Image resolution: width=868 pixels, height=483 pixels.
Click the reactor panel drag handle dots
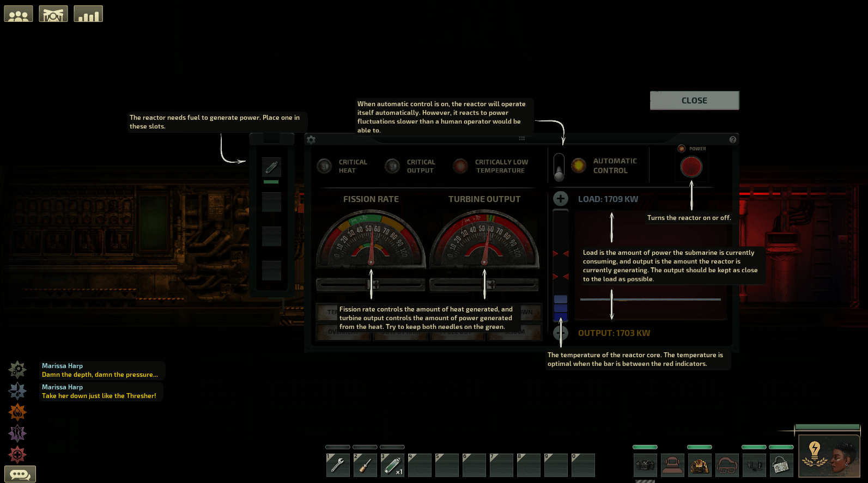pos(521,138)
